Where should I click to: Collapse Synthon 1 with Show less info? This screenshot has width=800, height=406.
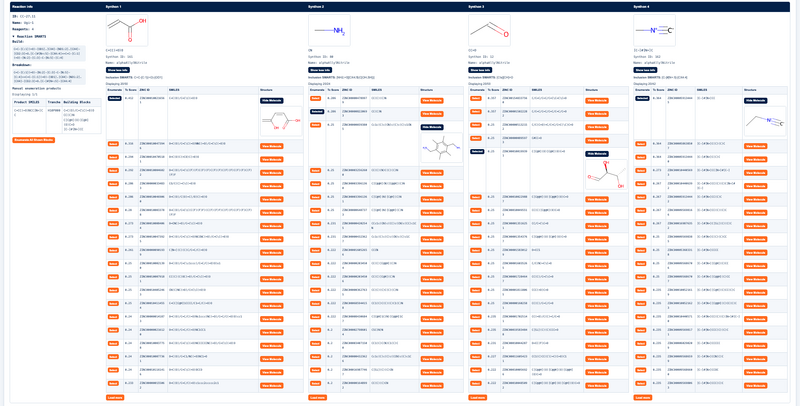pyautogui.click(x=118, y=70)
